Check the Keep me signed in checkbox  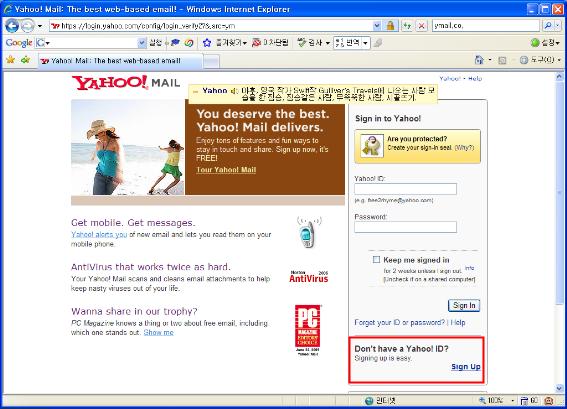(376, 260)
